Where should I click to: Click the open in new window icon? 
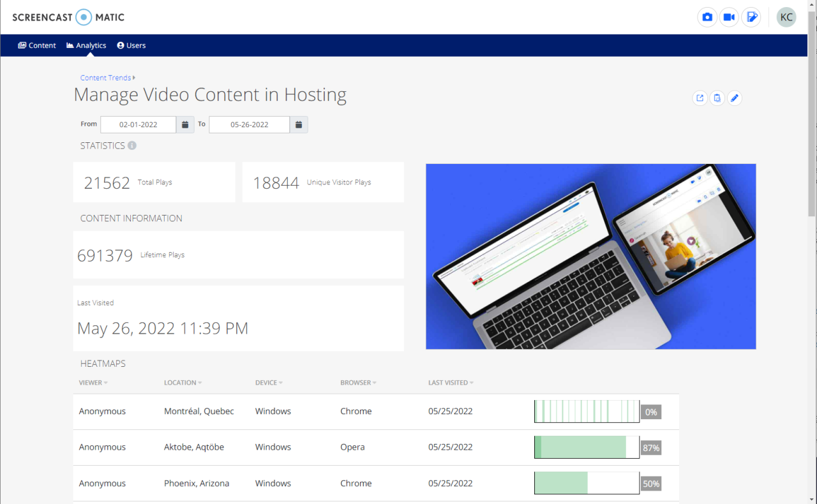[700, 98]
